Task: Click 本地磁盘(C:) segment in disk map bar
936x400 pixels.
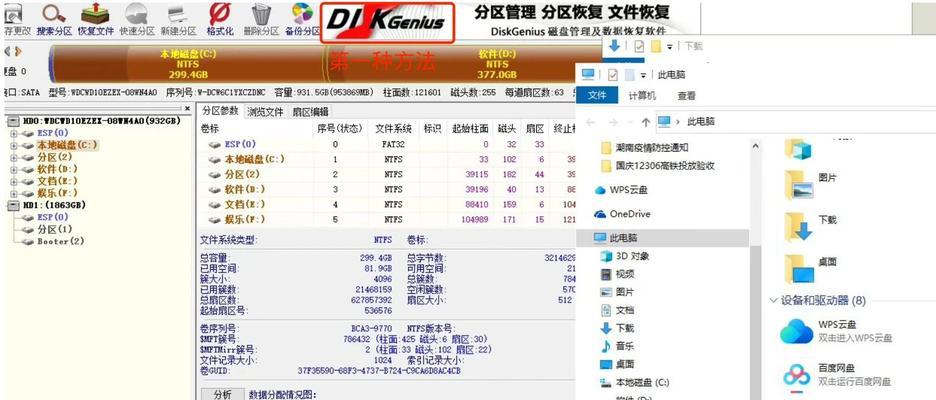Action: point(187,64)
